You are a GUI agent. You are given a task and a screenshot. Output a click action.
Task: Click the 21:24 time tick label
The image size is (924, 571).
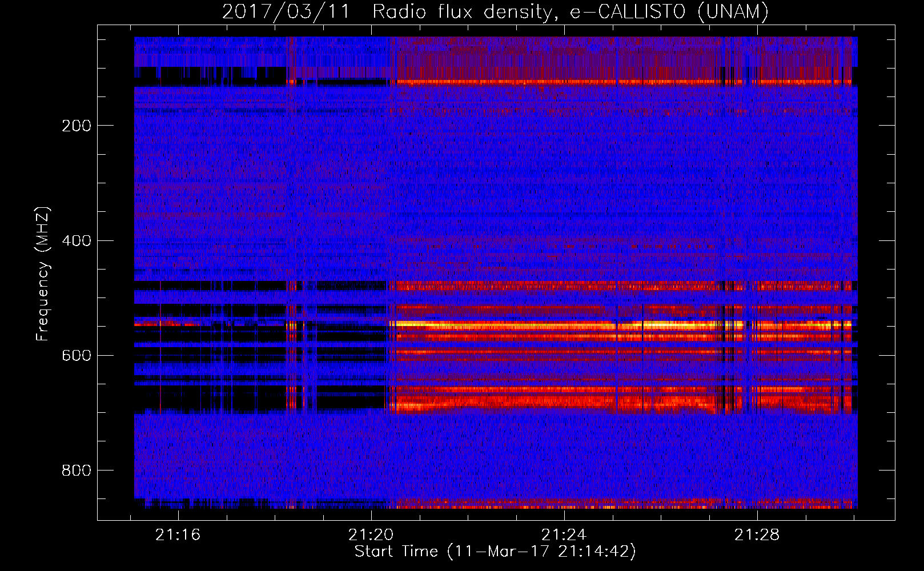point(564,535)
